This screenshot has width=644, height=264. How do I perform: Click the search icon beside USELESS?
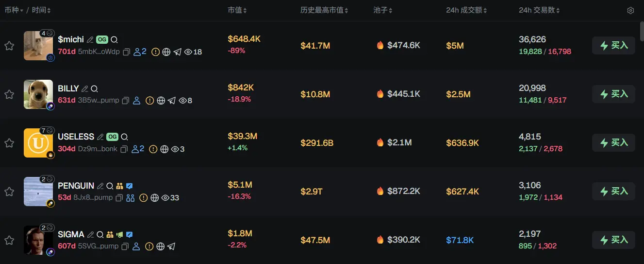pos(124,137)
